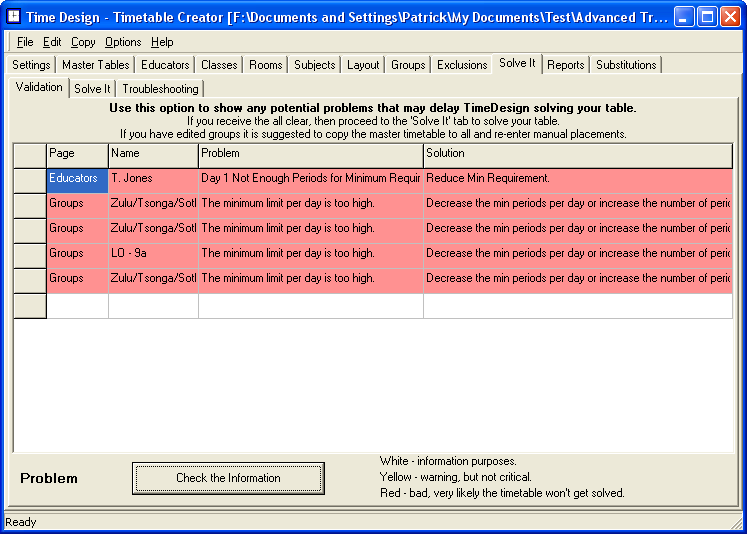Select the LO - 9a name cell
This screenshot has height=534, width=747.
click(153, 254)
